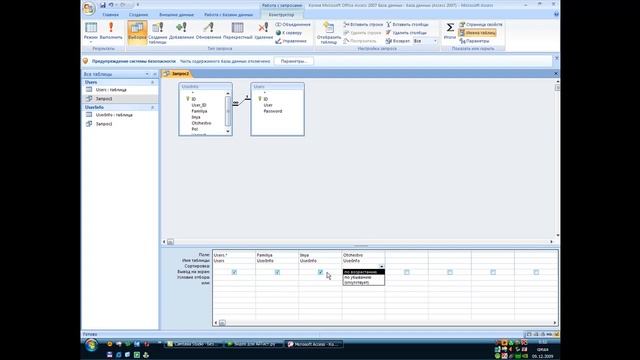Click the Otchestvo field cell in grid
This screenshot has height=360, width=640.
point(363,255)
